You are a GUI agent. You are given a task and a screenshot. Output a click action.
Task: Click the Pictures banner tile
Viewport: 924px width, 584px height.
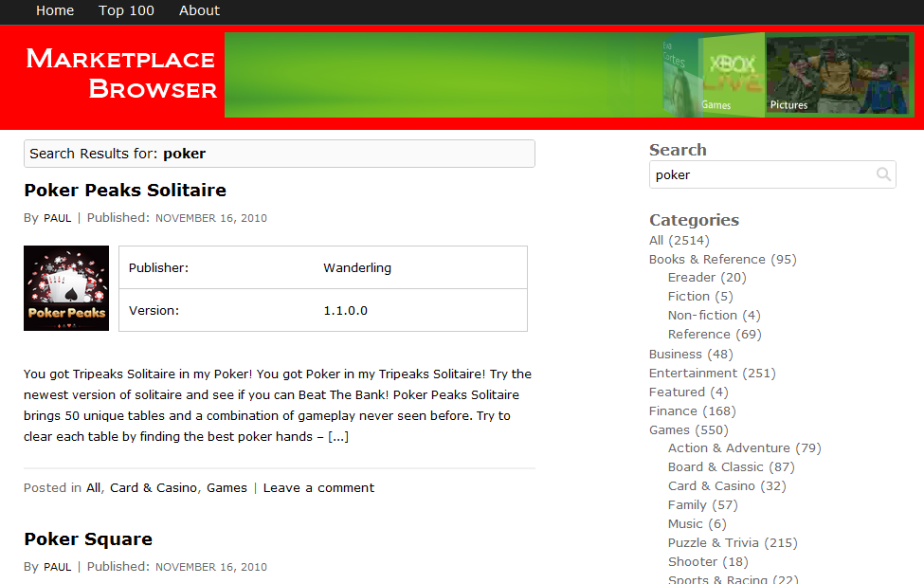(x=837, y=75)
